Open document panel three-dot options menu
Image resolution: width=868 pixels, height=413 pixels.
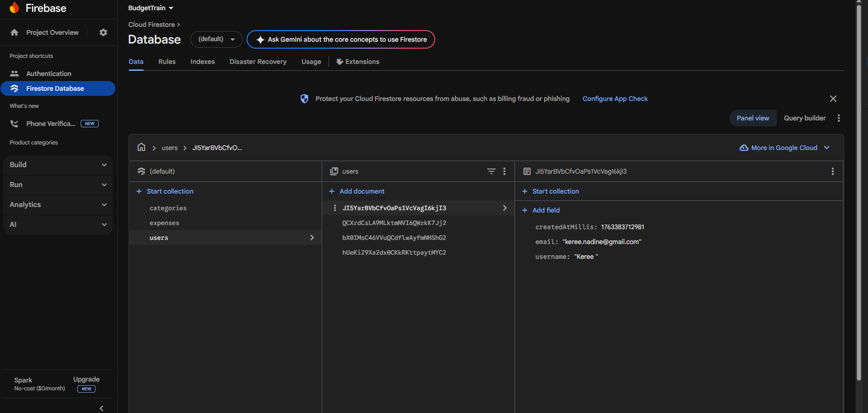(x=832, y=171)
